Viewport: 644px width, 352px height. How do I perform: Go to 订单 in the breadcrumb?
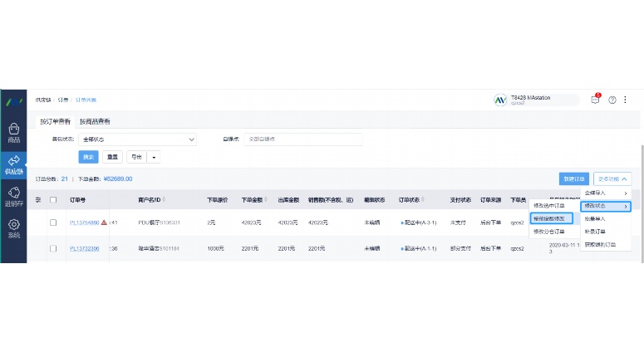click(63, 100)
